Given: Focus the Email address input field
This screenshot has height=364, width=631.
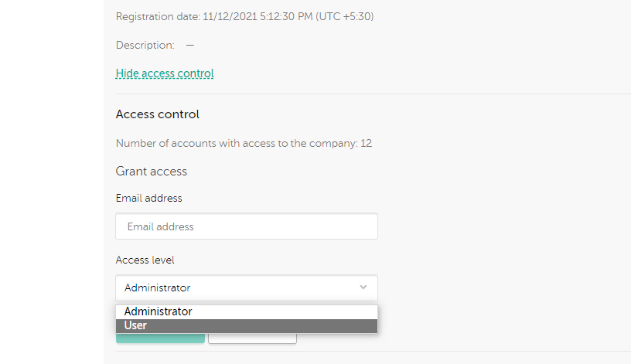Looking at the screenshot, I should tap(246, 226).
